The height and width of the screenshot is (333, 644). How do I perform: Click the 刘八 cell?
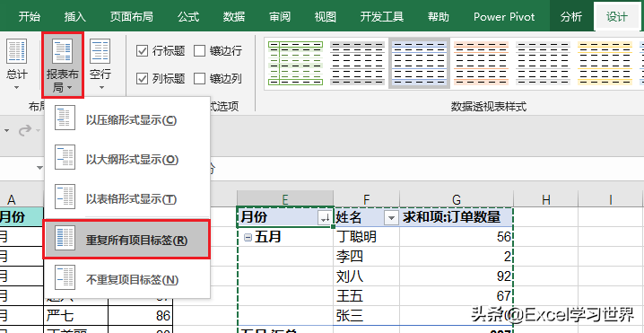[366, 276]
